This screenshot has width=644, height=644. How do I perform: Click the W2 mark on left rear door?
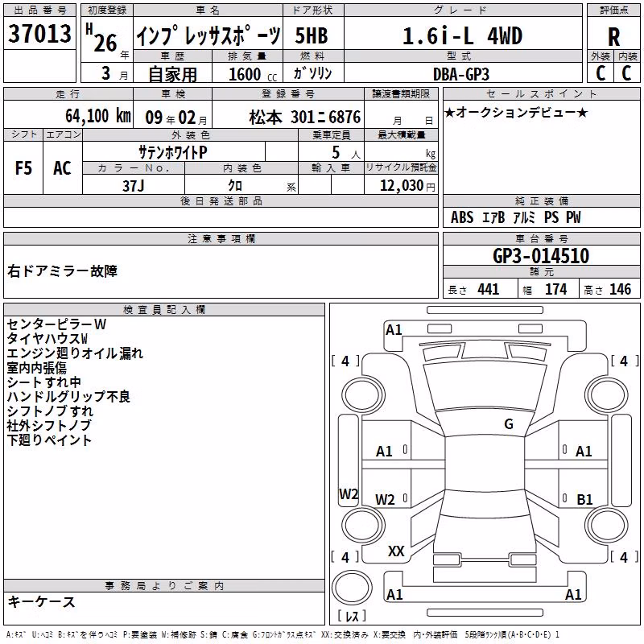coord(385,499)
